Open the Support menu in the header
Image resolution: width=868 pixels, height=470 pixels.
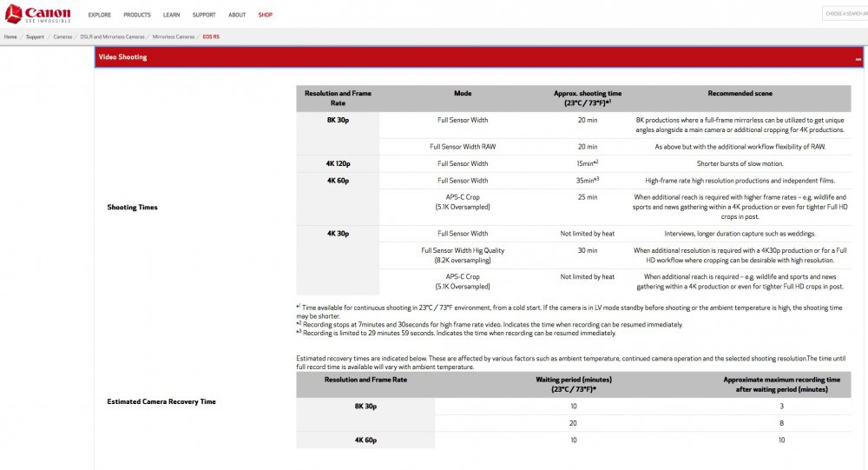[204, 15]
